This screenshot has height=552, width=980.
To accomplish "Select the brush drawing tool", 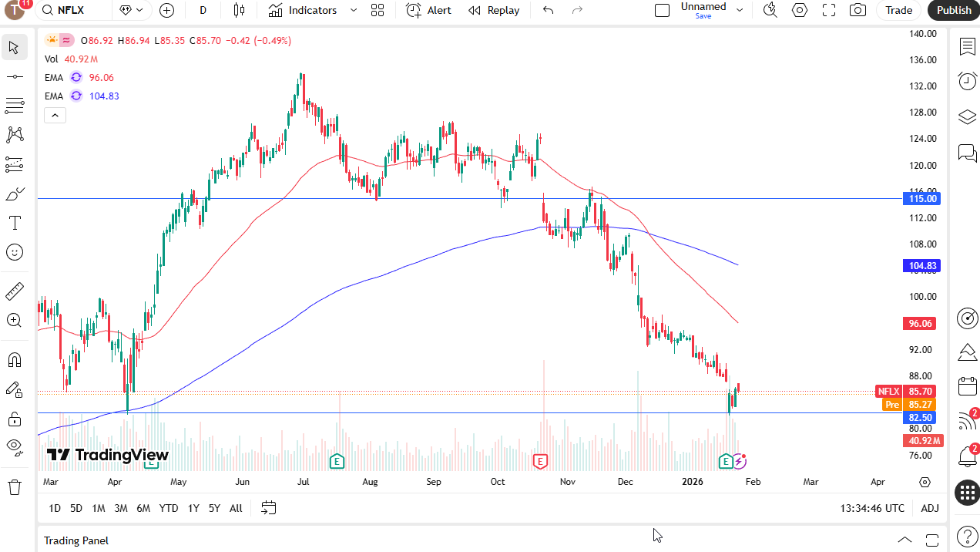I will pos(14,194).
